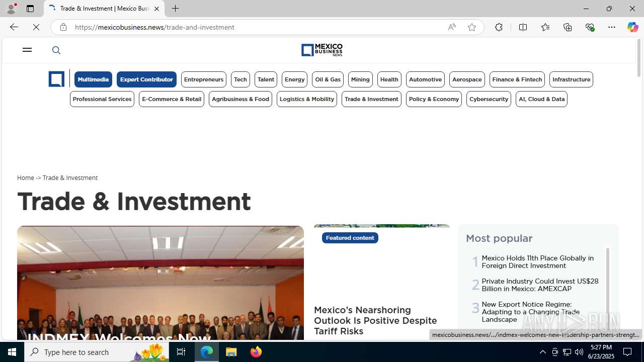This screenshot has height=362, width=644.
Task: Open Policy & Economy section
Action: coord(434,99)
